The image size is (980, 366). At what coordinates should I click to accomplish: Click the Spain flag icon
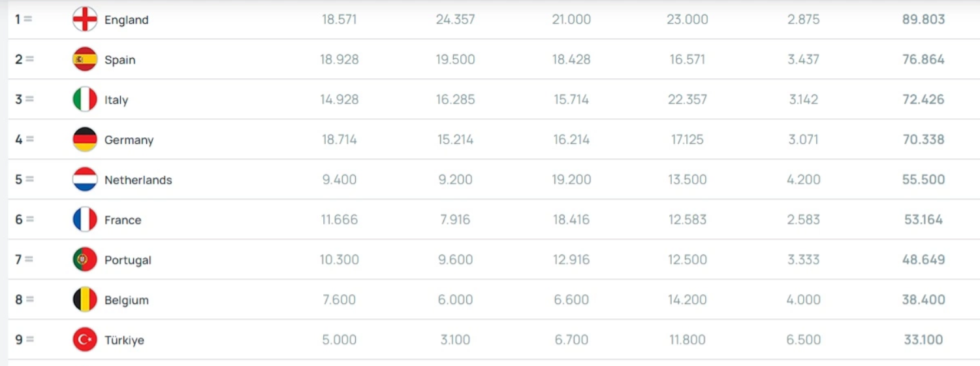pyautogui.click(x=85, y=59)
